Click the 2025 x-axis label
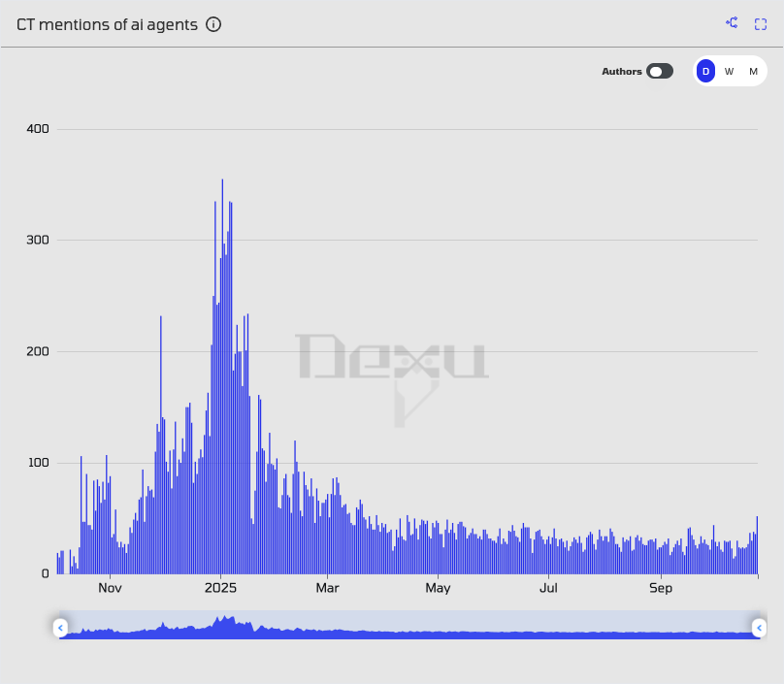Image resolution: width=784 pixels, height=684 pixels. point(220,588)
